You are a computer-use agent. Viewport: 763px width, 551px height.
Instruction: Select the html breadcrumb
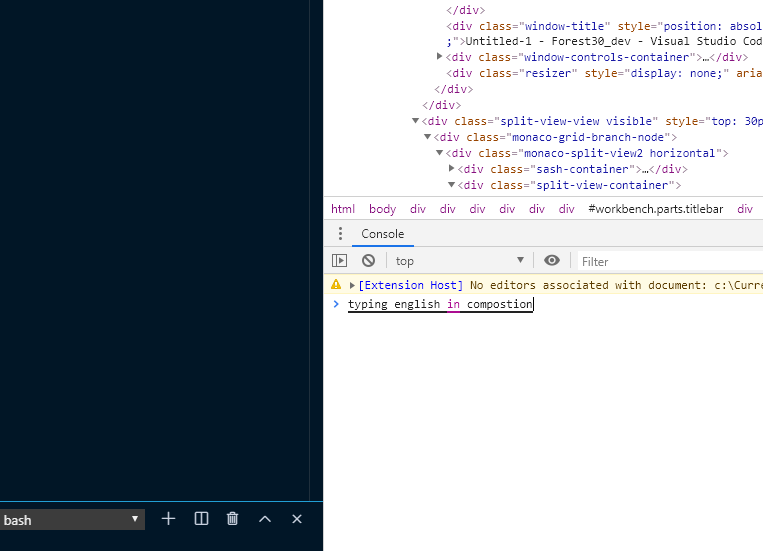click(x=343, y=209)
